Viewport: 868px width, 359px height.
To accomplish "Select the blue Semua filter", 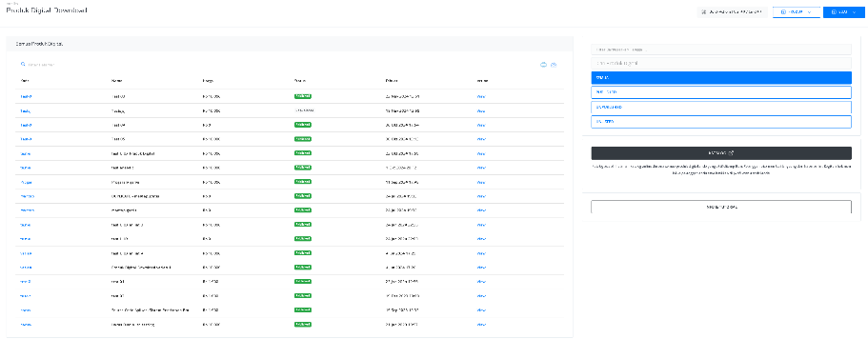I will [720, 77].
